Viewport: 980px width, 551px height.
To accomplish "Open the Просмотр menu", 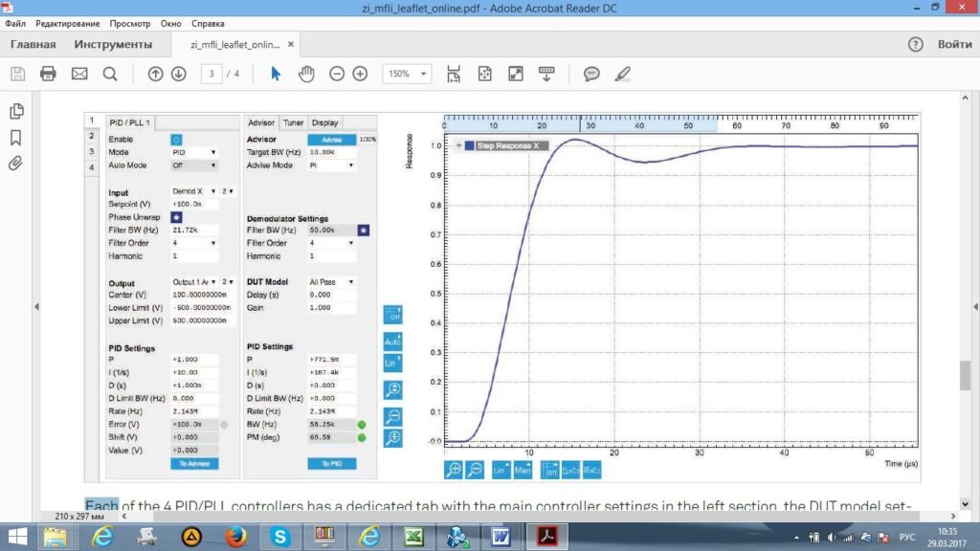I will click(129, 21).
